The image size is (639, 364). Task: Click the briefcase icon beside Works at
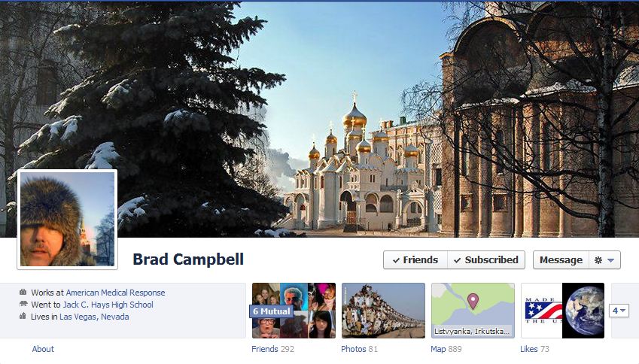[x=23, y=292]
